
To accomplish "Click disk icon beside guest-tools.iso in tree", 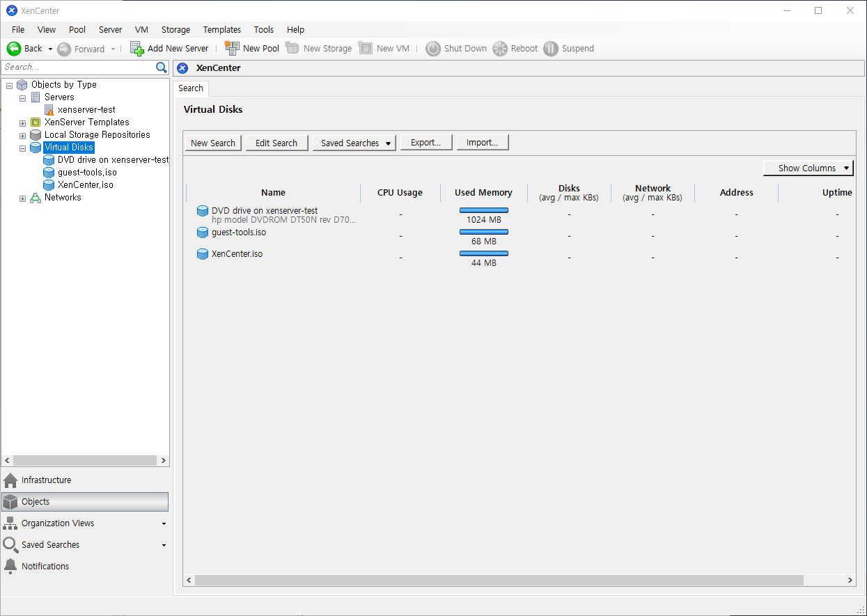I will click(x=49, y=173).
